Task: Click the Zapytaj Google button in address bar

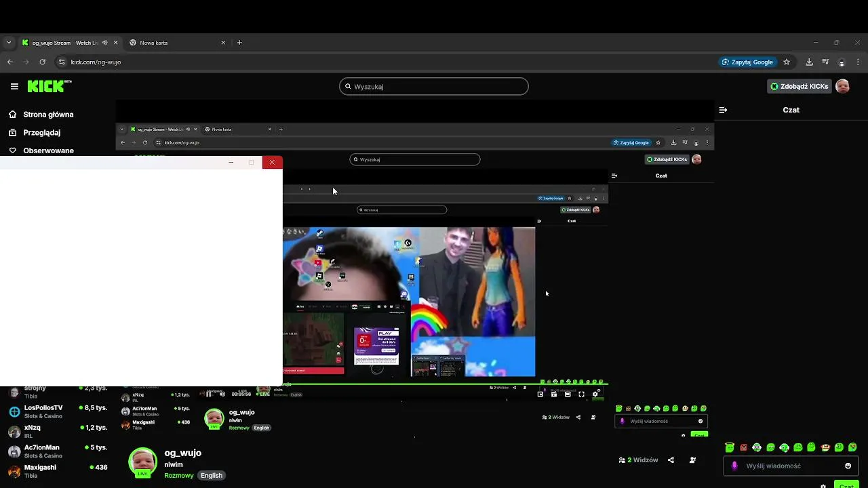Action: point(747,62)
